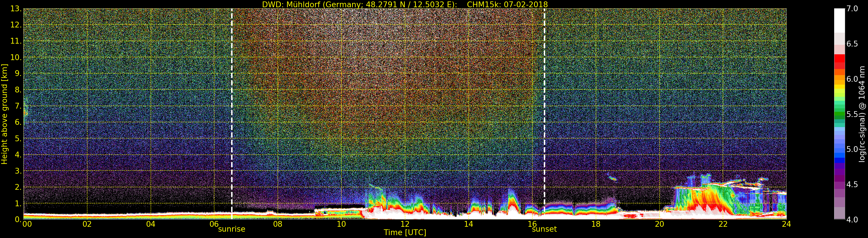Click colorbar tick value 4.0
The image size is (868, 238).
coord(852,220)
